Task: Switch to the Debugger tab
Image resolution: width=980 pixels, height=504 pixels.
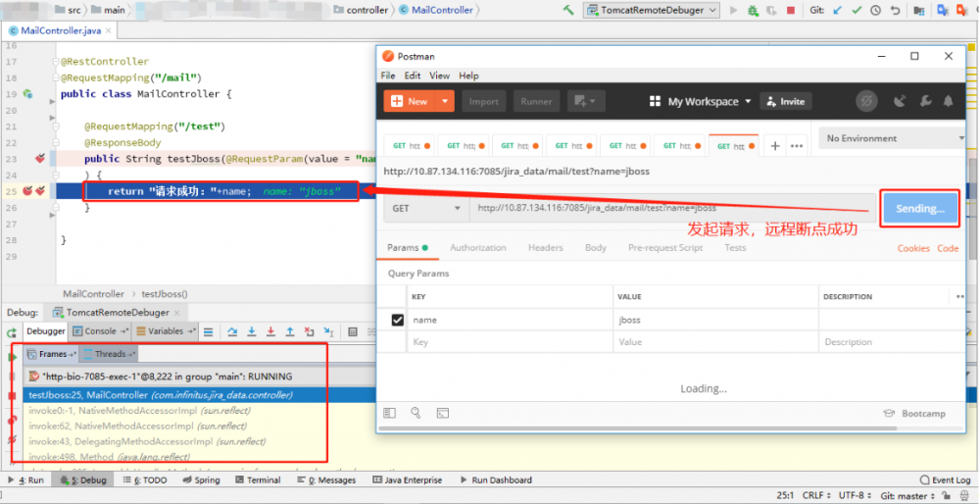Action: point(46,331)
